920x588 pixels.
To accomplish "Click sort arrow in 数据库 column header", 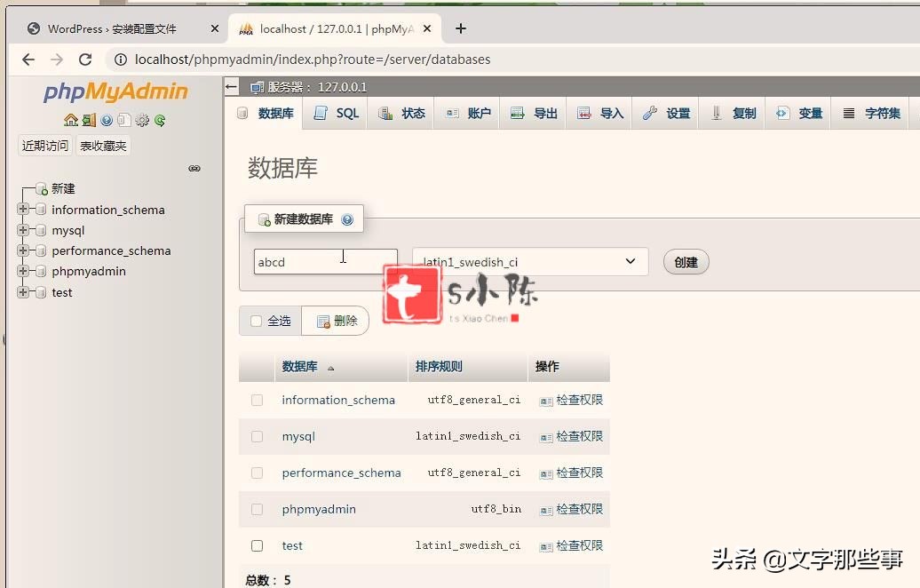I will pyautogui.click(x=331, y=368).
